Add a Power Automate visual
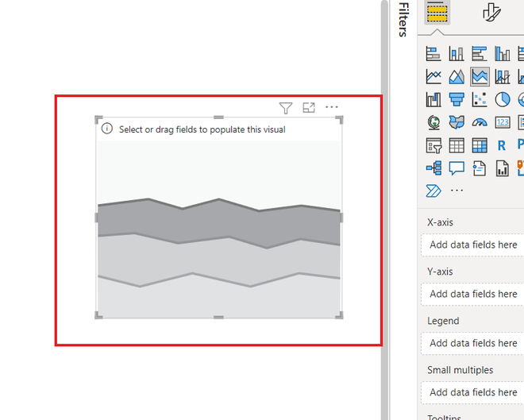The height and width of the screenshot is (420, 524). (433, 191)
